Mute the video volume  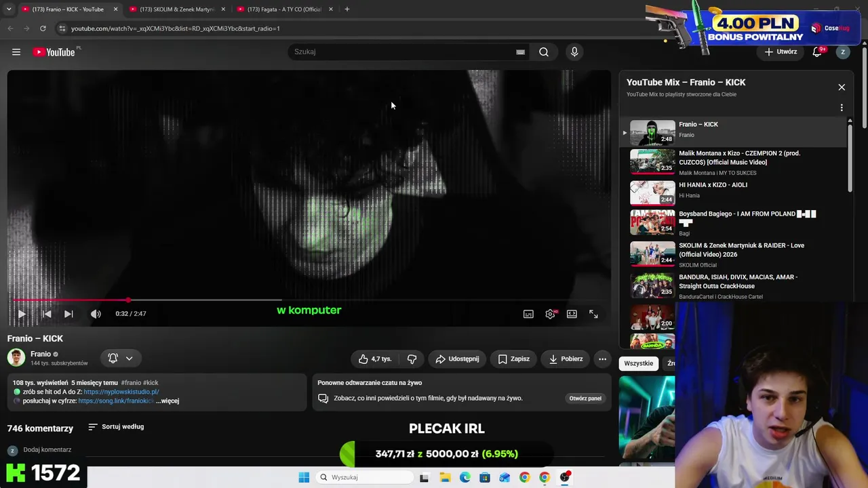96,314
